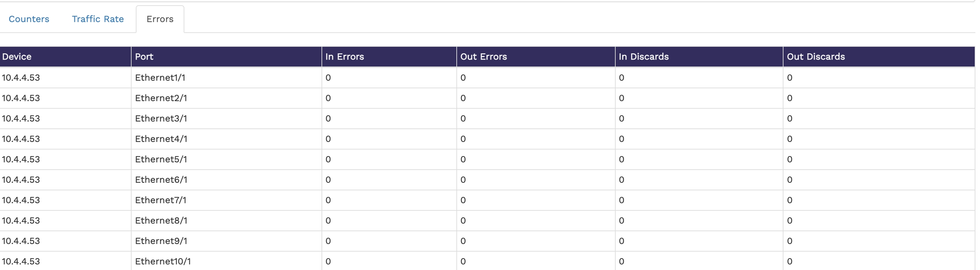The height and width of the screenshot is (270, 980).
Task: Sort by the Device column header
Action: tap(17, 57)
